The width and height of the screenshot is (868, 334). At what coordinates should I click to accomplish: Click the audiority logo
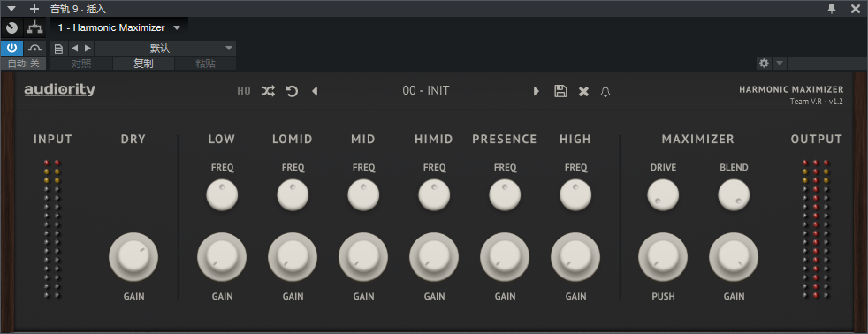point(59,89)
